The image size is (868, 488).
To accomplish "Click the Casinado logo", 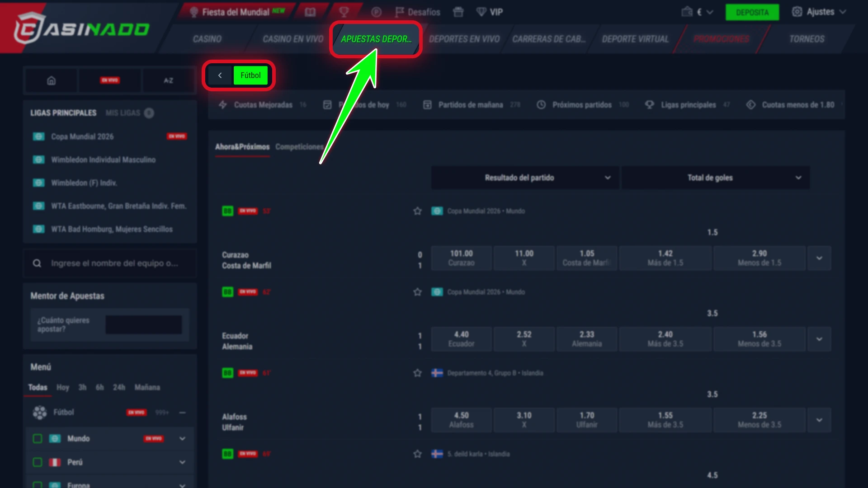I will (x=81, y=29).
